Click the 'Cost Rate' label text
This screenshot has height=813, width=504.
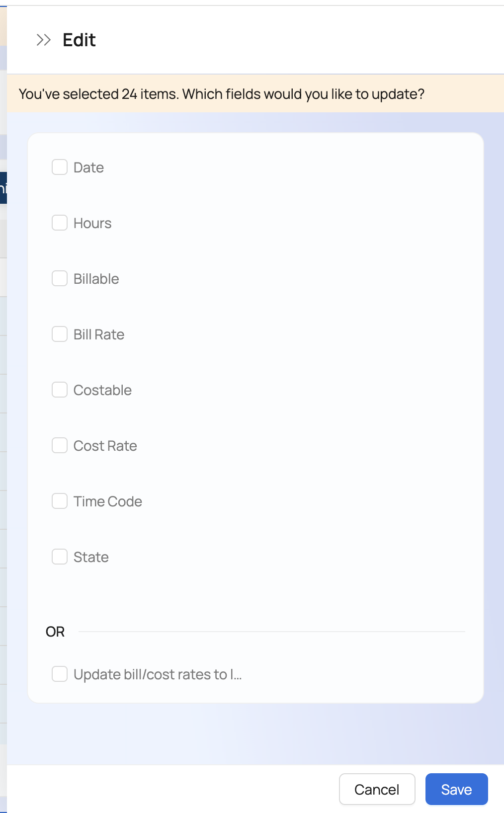coord(105,446)
